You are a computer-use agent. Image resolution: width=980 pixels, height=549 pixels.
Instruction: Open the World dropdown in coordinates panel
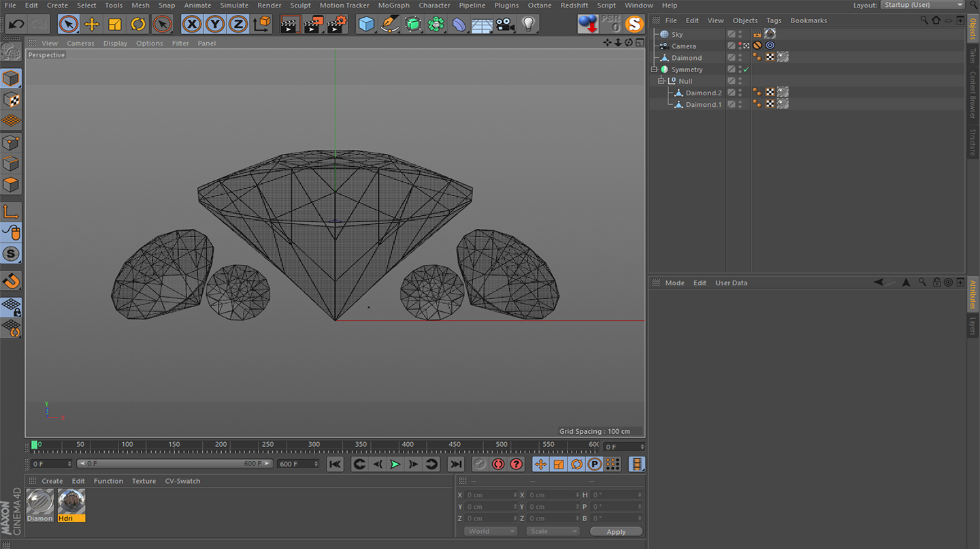click(490, 531)
